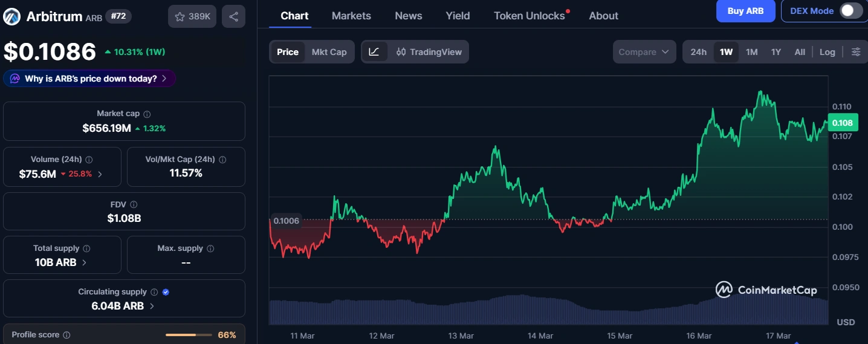This screenshot has height=344, width=868.
Task: Open "Why is ARB's price down today?"
Action: 90,79
